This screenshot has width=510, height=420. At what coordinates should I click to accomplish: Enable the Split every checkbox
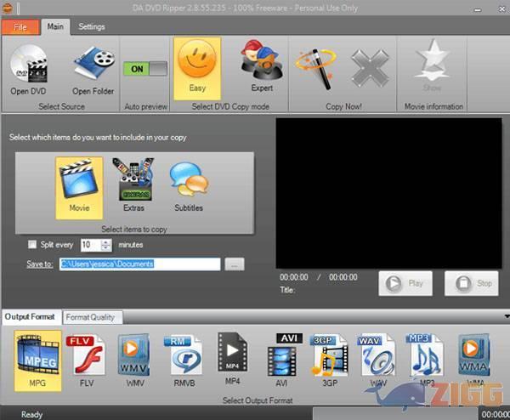coord(32,245)
